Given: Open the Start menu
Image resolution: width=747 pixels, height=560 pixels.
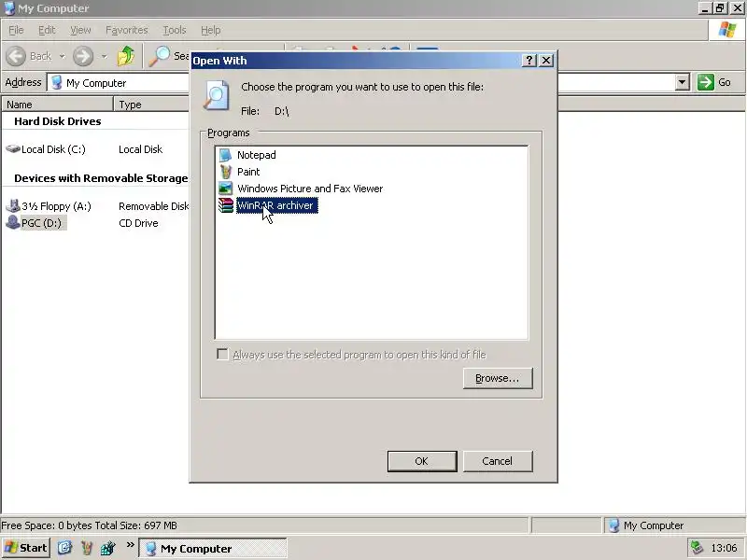Looking at the screenshot, I should (x=26, y=548).
